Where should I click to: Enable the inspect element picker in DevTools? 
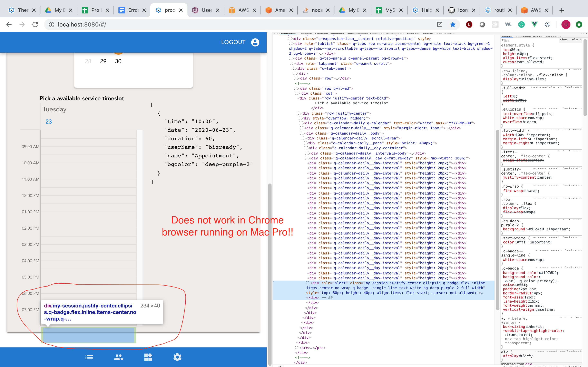click(x=275, y=33)
